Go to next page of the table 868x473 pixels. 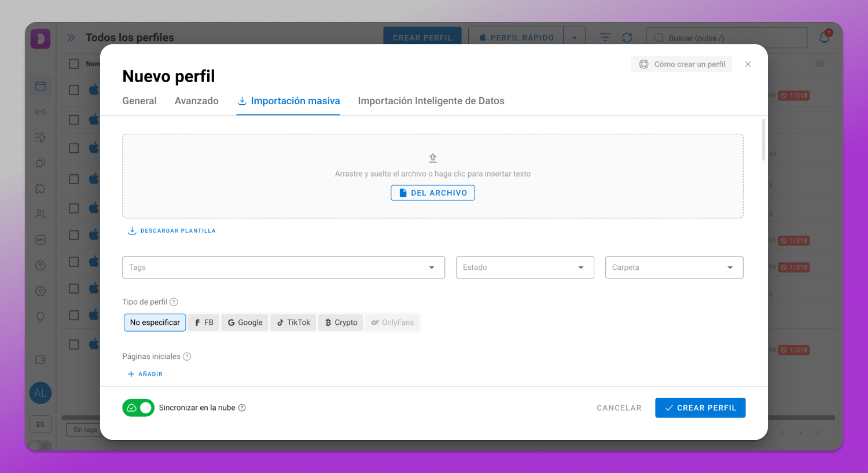(800, 433)
